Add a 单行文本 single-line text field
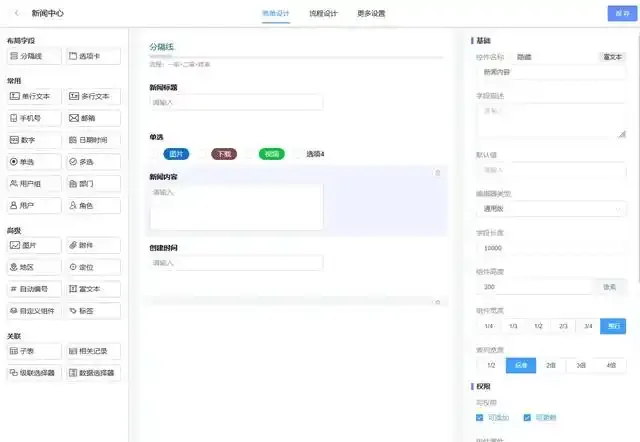Image resolution: width=640 pixels, height=442 pixels. [x=34, y=96]
